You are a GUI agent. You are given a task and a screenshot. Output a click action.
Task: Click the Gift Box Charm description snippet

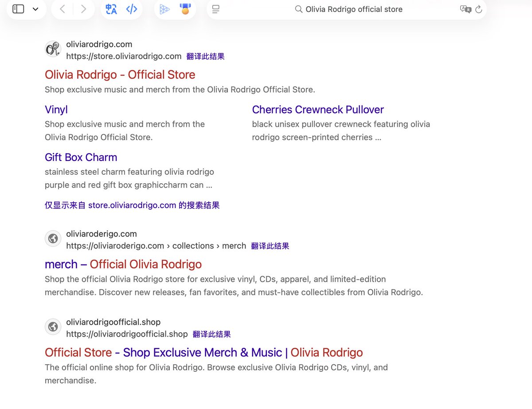pyautogui.click(x=129, y=178)
